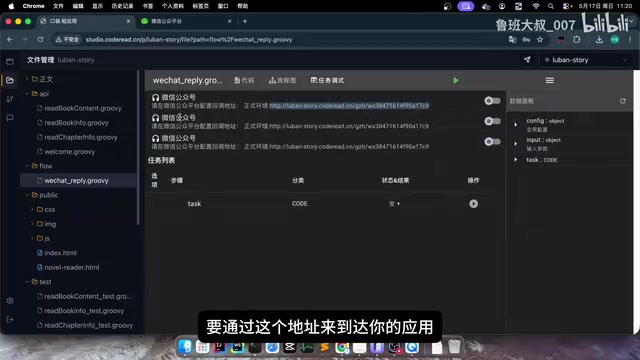
Task: Expand the js folder
Action: click(32, 238)
